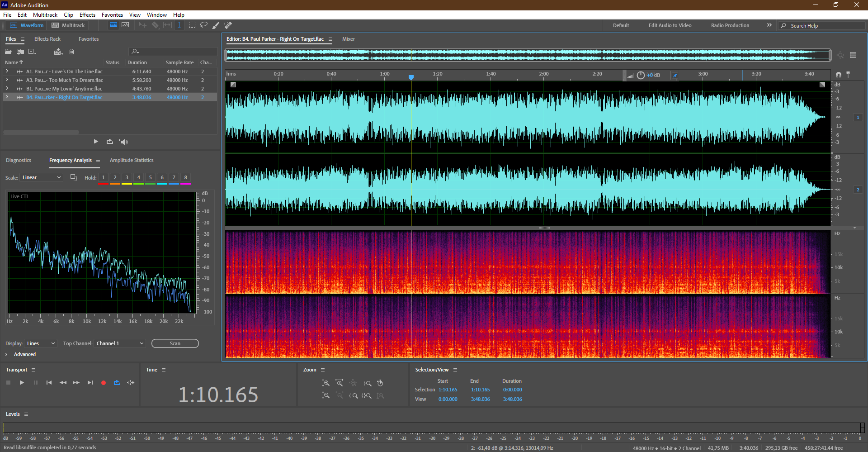Click Hold button 1 in Frequency Analysis
The image size is (868, 452).
pyautogui.click(x=103, y=177)
